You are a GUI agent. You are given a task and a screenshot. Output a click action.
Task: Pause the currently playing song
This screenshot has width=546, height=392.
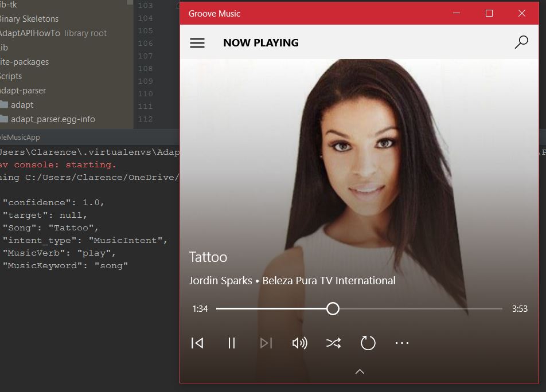click(x=232, y=343)
